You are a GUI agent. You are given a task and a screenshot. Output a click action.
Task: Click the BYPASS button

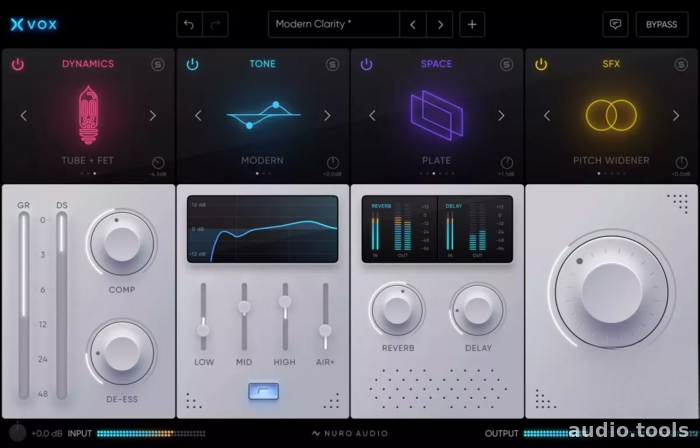click(x=662, y=25)
